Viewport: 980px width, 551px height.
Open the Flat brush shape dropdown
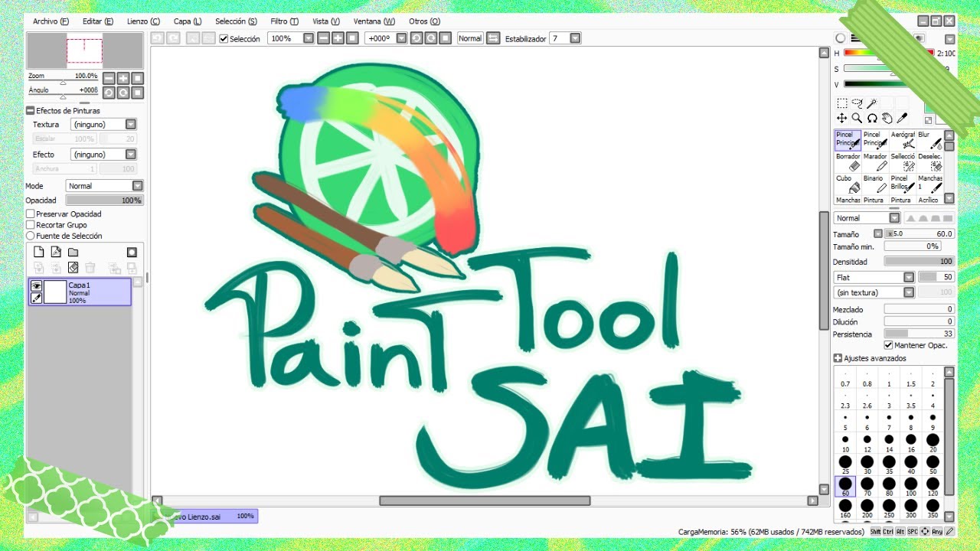(x=909, y=277)
